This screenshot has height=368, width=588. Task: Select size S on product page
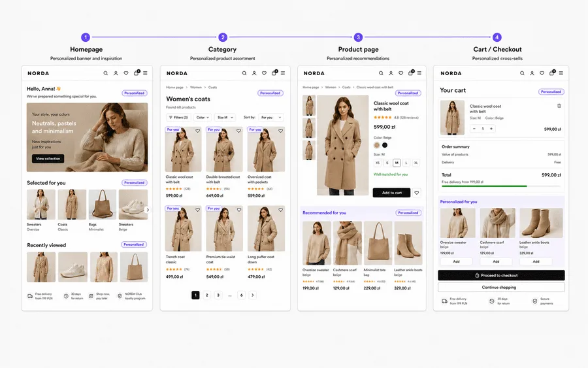coord(387,163)
